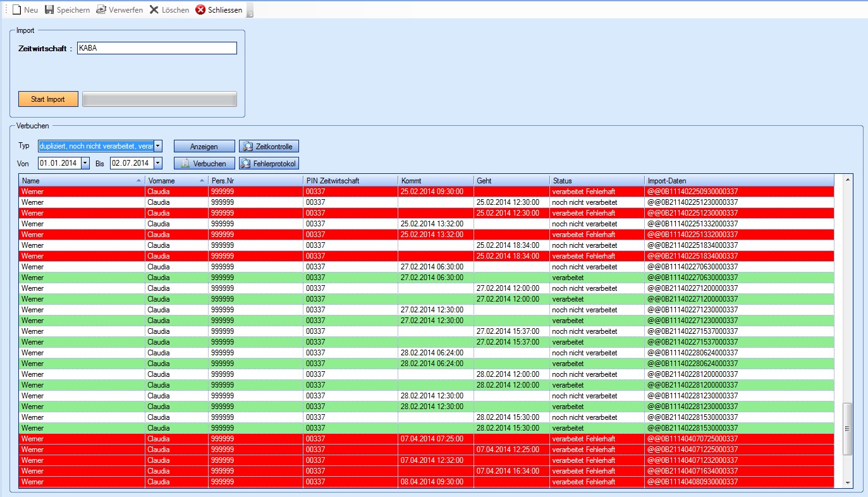Select Kommt cell 25.02.2014 09:30:00
The width and height of the screenshot is (868, 497).
[x=436, y=191]
